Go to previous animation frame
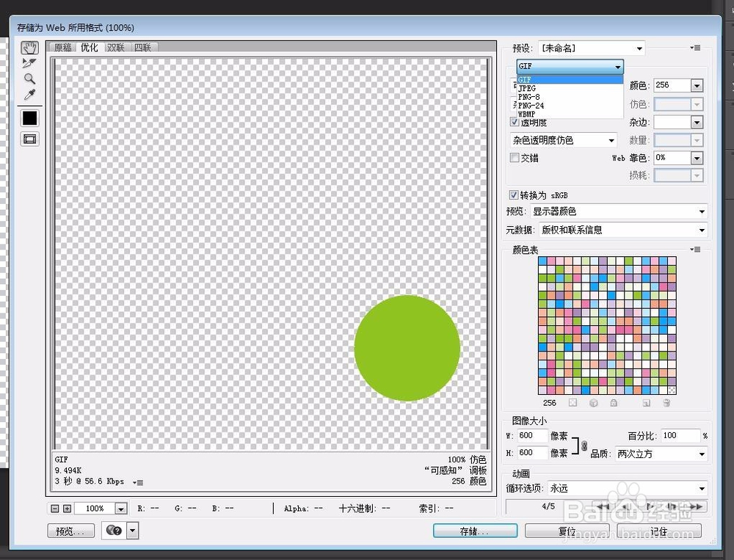This screenshot has height=560, width=734. (x=626, y=506)
